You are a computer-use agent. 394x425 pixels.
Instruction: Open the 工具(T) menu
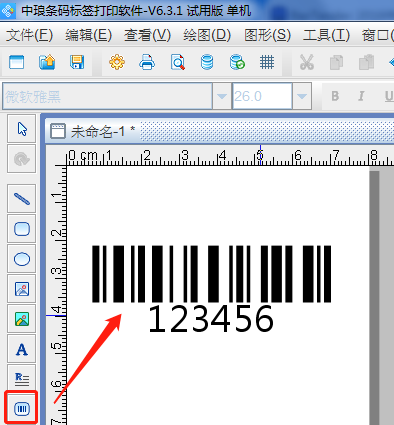click(x=326, y=35)
